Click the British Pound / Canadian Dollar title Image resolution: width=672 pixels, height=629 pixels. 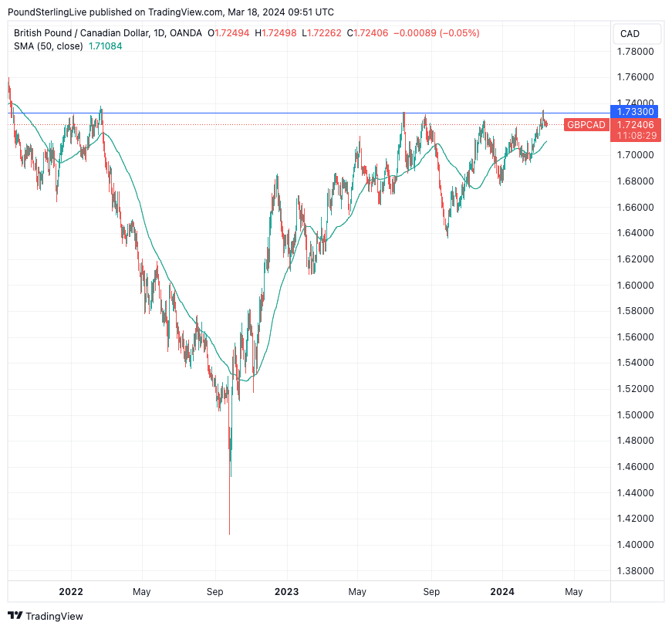pyautogui.click(x=80, y=33)
